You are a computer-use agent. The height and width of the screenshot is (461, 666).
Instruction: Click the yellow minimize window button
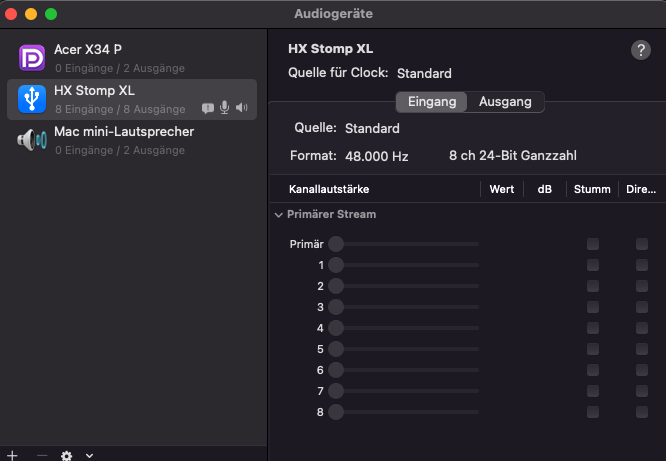(x=31, y=14)
